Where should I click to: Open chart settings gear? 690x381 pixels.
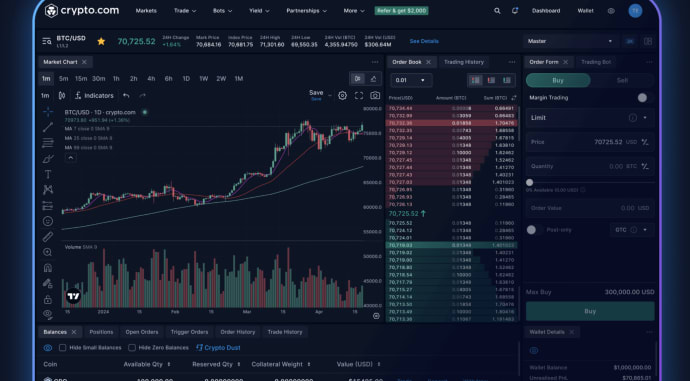pos(342,95)
